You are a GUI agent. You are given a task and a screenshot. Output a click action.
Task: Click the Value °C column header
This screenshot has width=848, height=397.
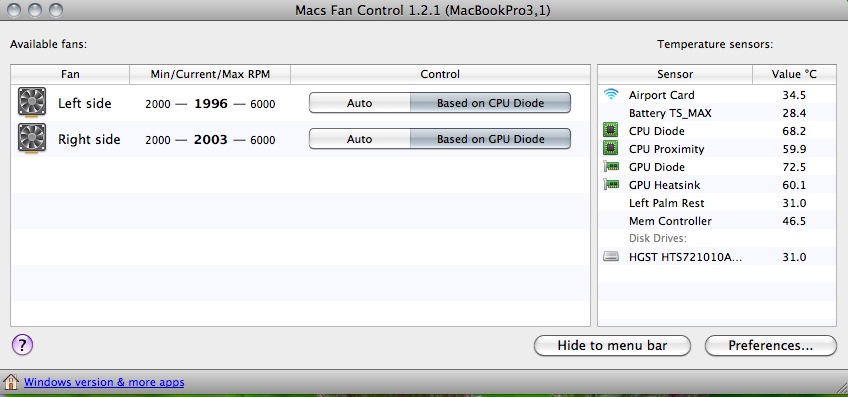point(794,75)
